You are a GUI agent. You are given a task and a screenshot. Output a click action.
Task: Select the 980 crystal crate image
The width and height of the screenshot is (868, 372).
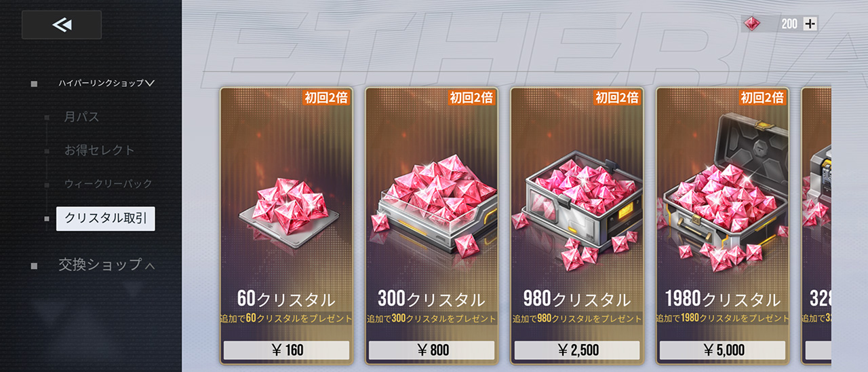point(578,207)
